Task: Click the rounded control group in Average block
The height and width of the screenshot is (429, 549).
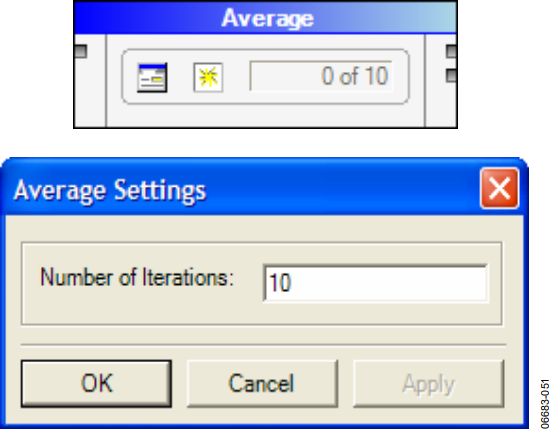Action: tap(265, 77)
